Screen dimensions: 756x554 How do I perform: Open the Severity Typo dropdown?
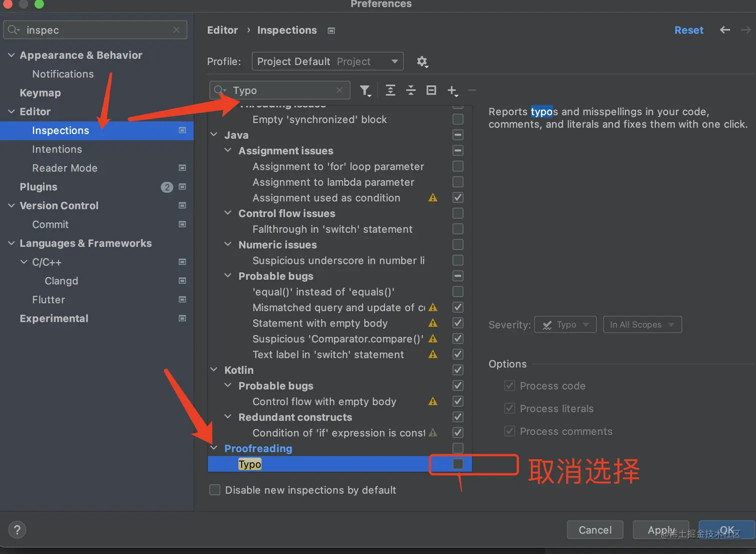[x=565, y=325]
